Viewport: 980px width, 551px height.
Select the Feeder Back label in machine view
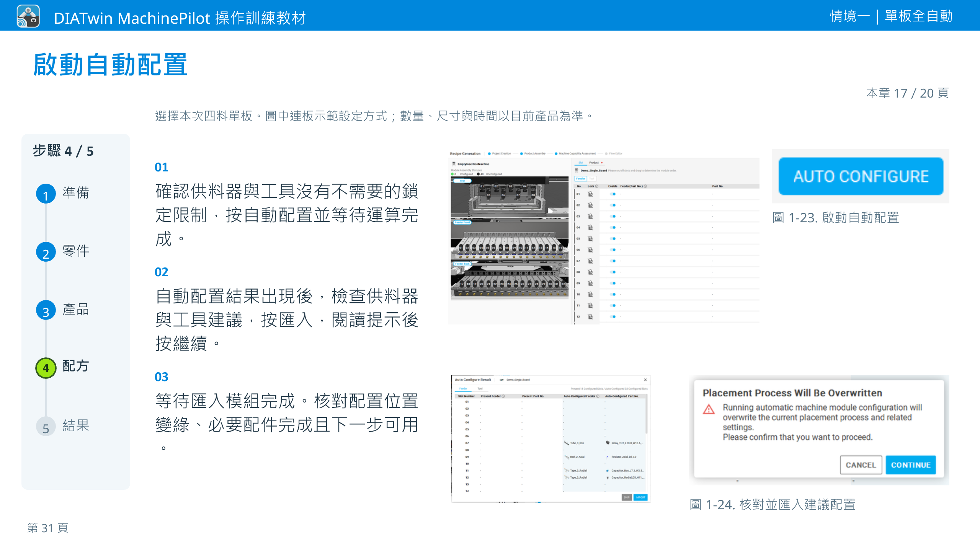coord(462,264)
